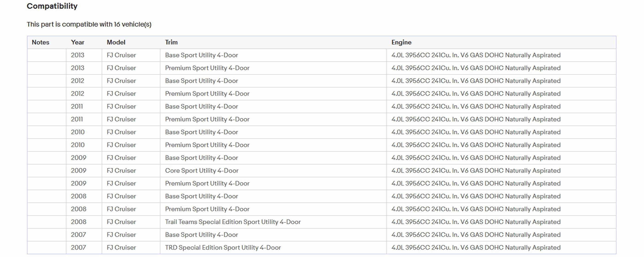Image resolution: width=644 pixels, height=257 pixels.
Task: Click the year 2013 in the Base trim row
Action: 77,55
